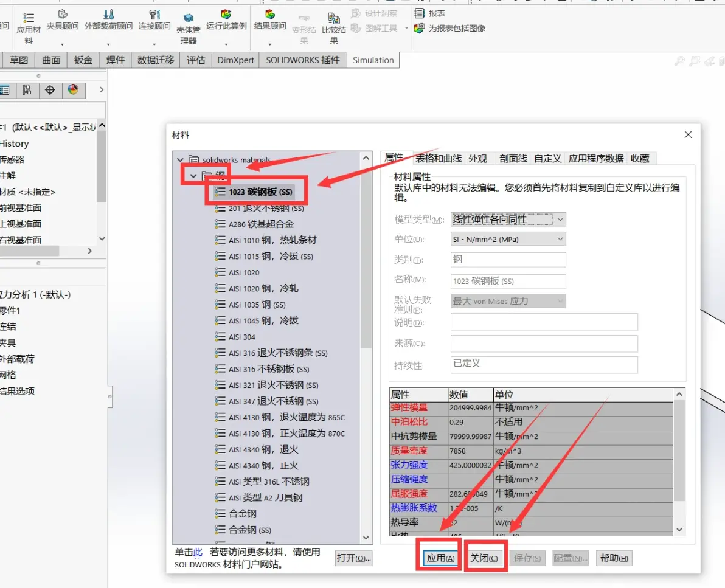Open the ConfigurationManager tab icon in side panel
The width and height of the screenshot is (725, 588).
[x=27, y=89]
